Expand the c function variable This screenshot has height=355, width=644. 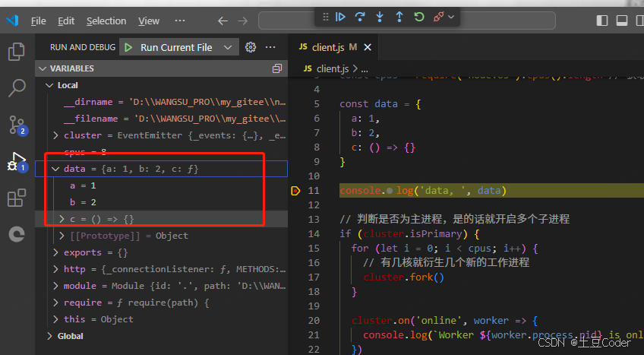coord(62,219)
